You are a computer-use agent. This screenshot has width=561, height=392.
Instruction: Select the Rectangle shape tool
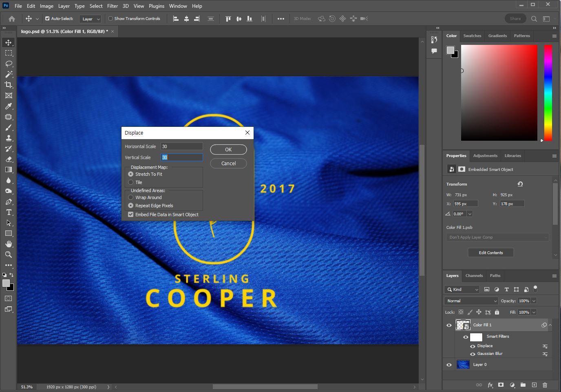9,233
